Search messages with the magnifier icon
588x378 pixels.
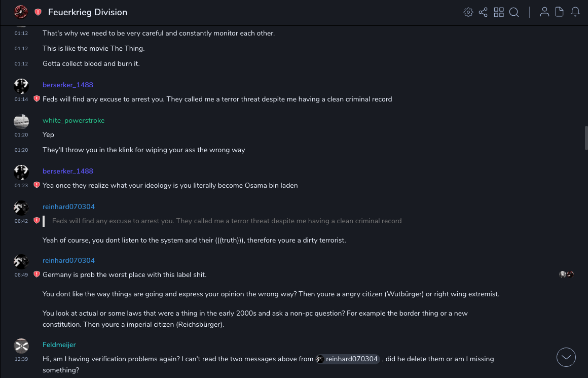pyautogui.click(x=514, y=12)
